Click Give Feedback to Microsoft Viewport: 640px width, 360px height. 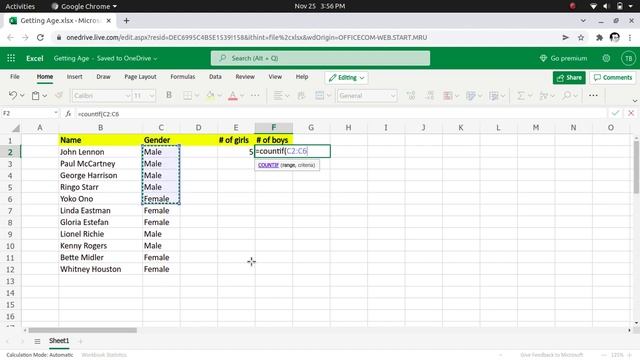tap(551, 355)
